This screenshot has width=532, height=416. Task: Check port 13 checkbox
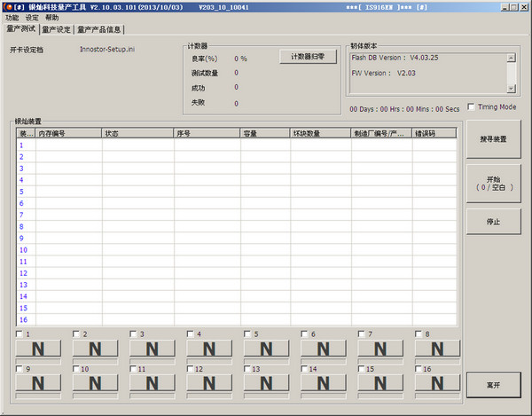point(247,368)
